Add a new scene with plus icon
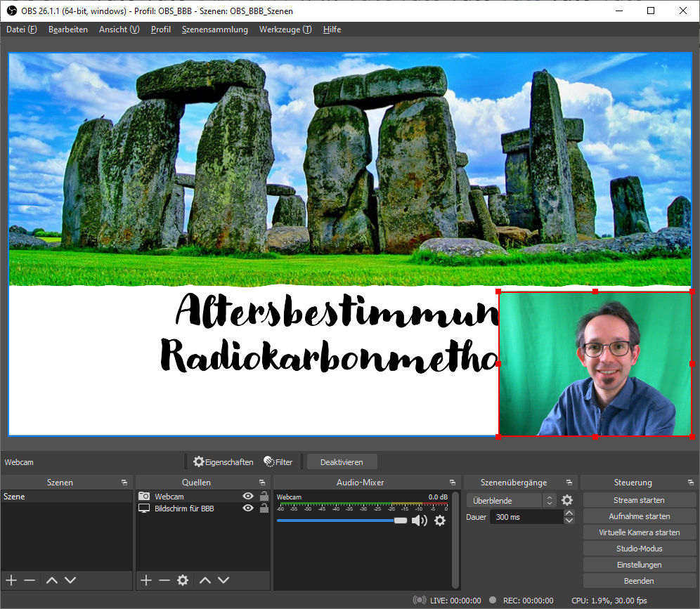 [x=11, y=580]
